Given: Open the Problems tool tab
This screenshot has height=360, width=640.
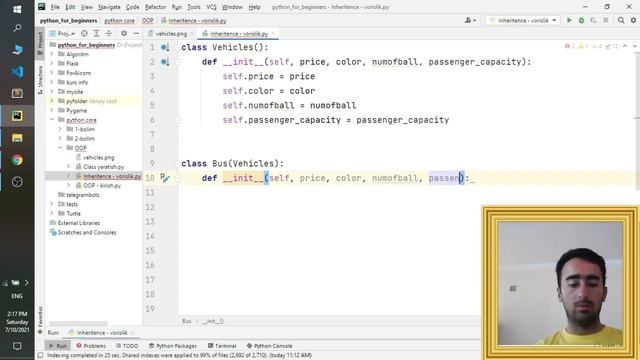Looking at the screenshot, I should tap(91, 346).
